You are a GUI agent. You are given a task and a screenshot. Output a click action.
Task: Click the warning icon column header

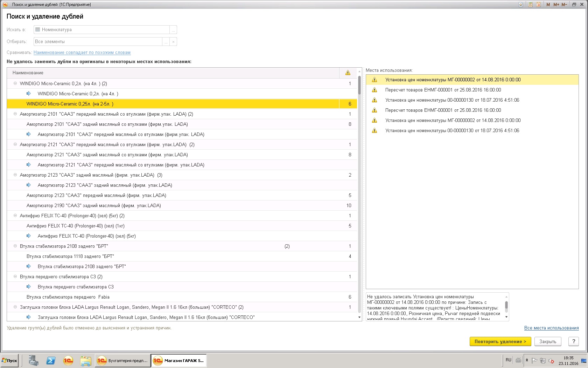click(348, 73)
